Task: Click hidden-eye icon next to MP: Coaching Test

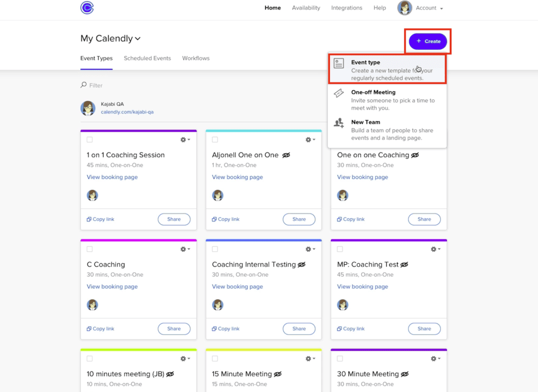Action: click(x=404, y=264)
